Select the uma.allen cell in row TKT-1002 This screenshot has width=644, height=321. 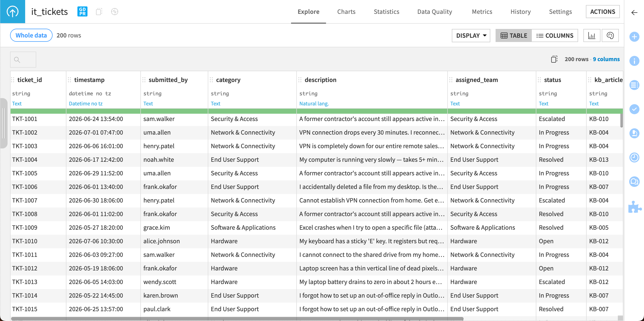(174, 133)
